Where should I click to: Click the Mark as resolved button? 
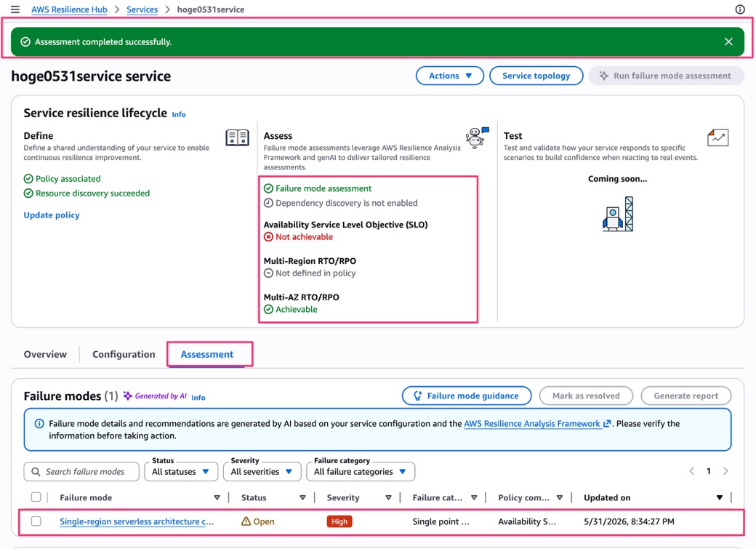(586, 396)
